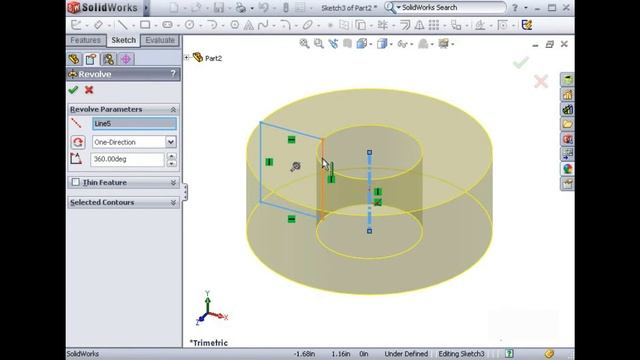
Task: Select the Circle sketch tool
Action: [x=189, y=25]
